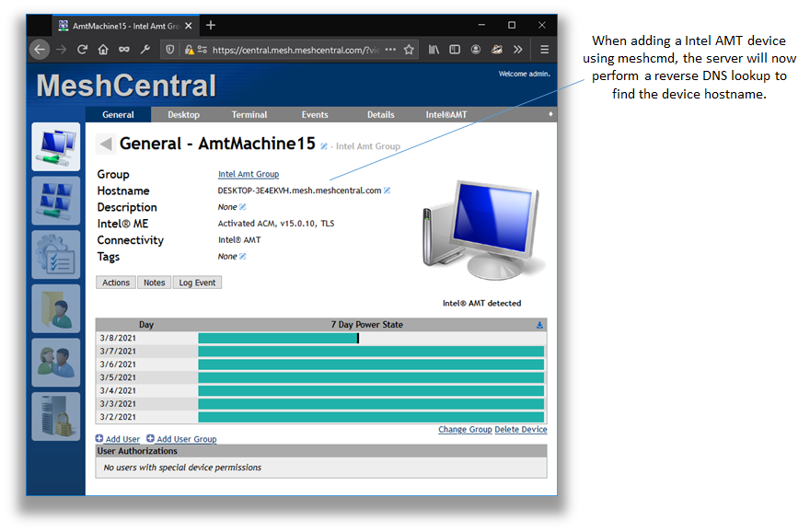Go to browser home page
Viewport: 810px width, 532px height.
pos(103,50)
